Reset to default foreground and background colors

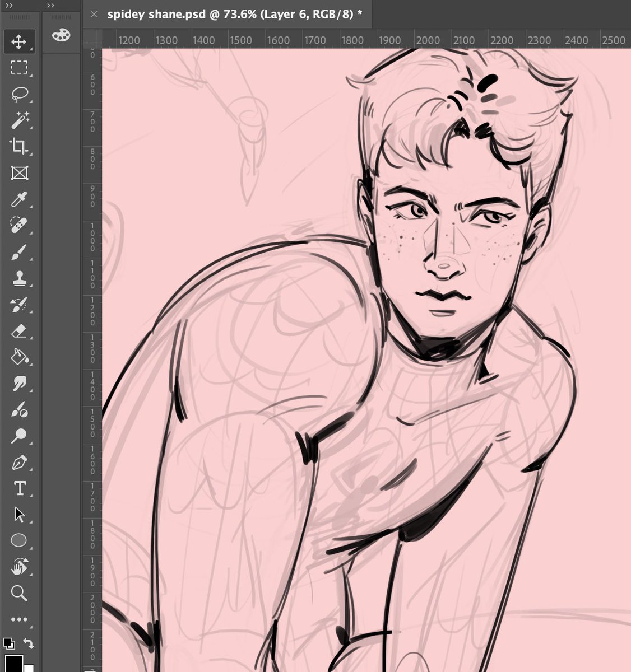click(8, 643)
